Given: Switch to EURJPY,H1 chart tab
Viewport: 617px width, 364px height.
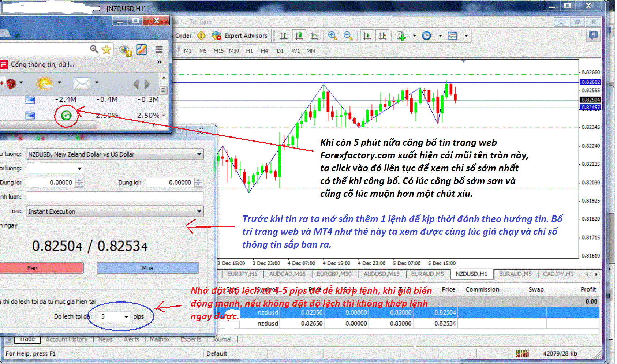Looking at the screenshot, I should pyautogui.click(x=242, y=274).
